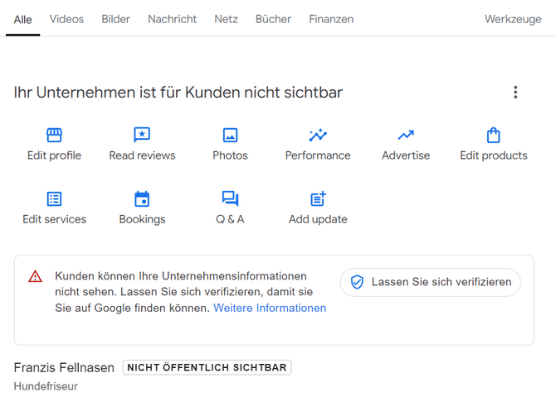Select the Nachricht tab
The image size is (556, 403).
pyautogui.click(x=172, y=19)
